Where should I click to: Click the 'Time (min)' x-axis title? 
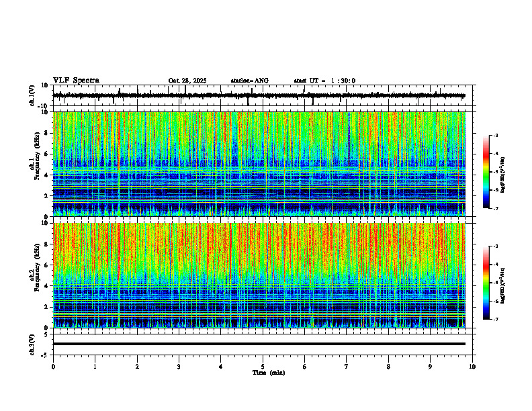tap(269, 373)
